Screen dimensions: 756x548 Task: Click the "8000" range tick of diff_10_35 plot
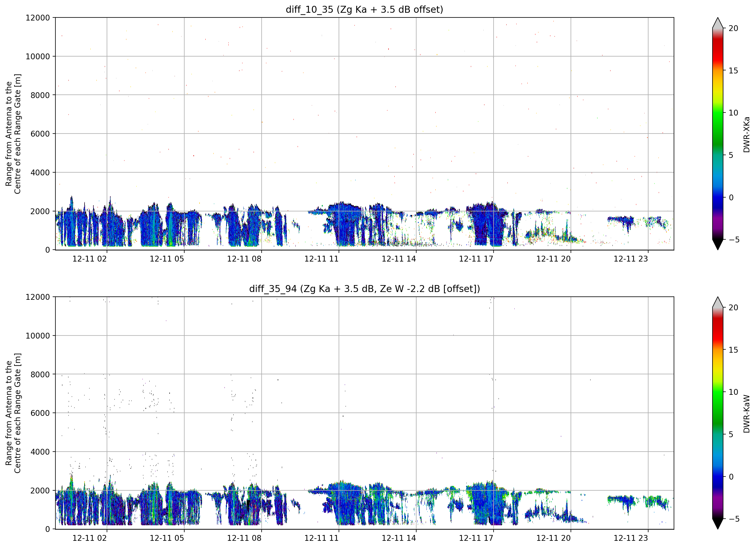coord(40,95)
